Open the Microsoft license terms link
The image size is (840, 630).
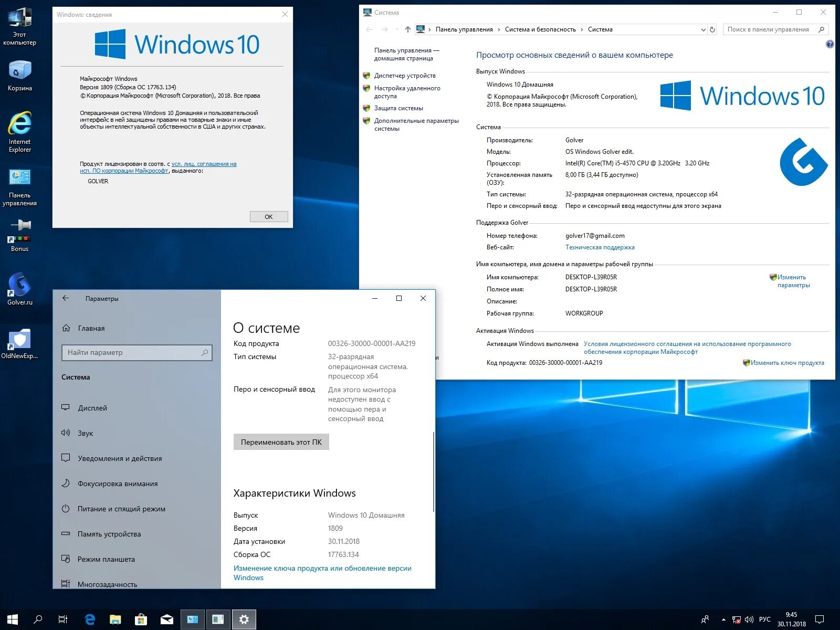coord(687,348)
